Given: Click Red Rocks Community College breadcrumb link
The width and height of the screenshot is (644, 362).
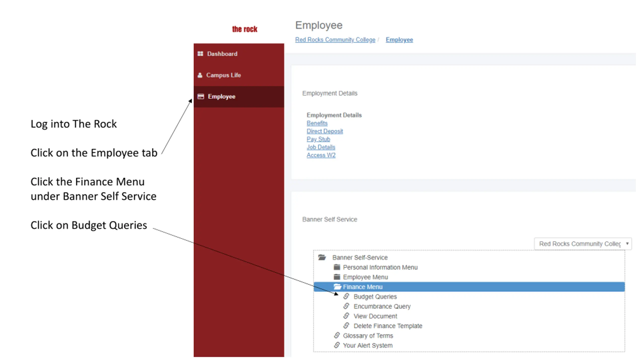Looking at the screenshot, I should (x=335, y=40).
